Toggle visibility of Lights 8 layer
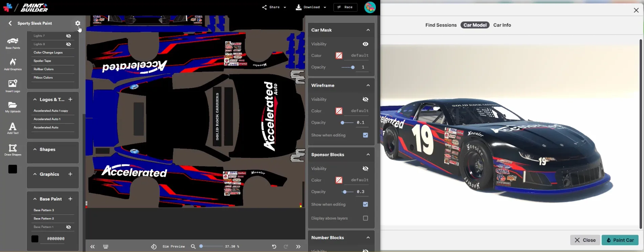Viewport: 644px width, 252px height. point(68,44)
